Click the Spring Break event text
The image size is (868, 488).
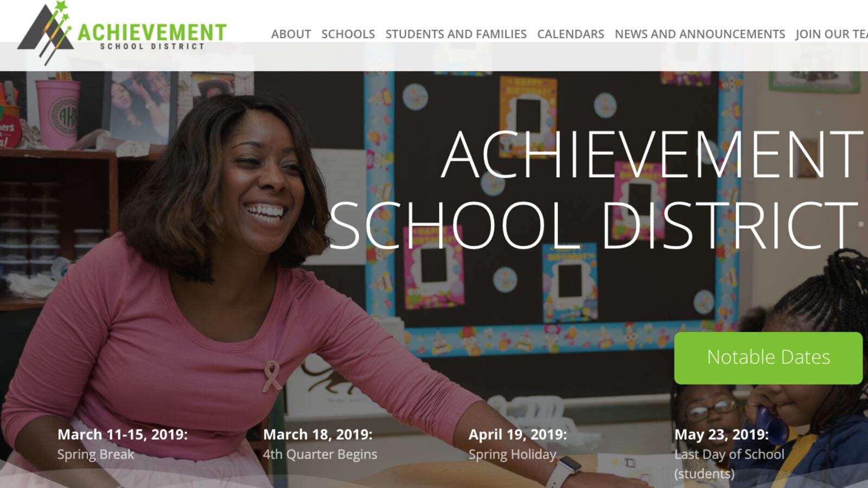(x=95, y=454)
